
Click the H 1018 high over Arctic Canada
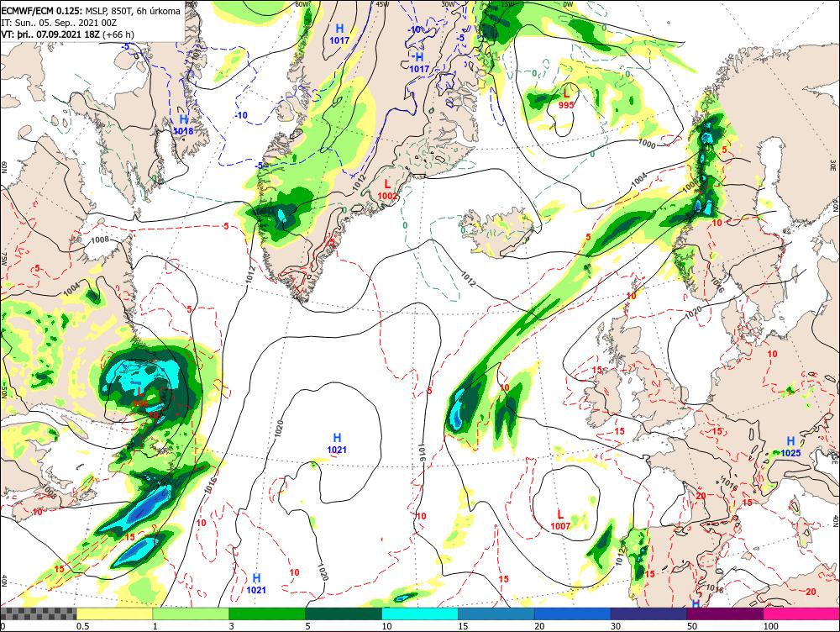[183, 124]
